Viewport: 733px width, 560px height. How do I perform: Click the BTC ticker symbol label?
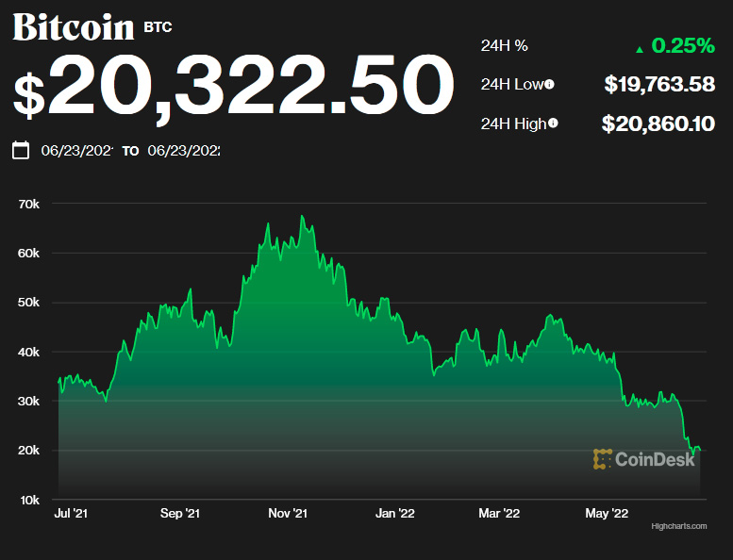coord(158,28)
